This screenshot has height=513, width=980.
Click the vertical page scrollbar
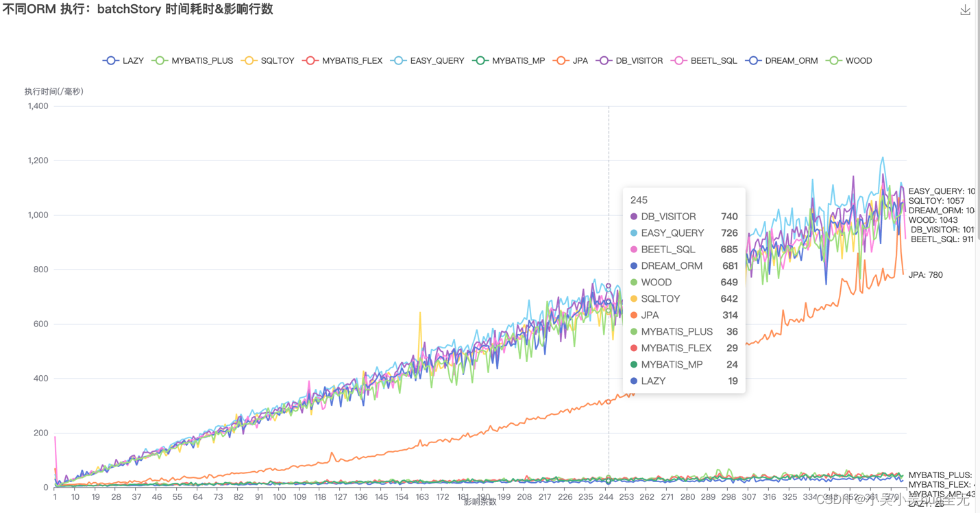pos(977,120)
